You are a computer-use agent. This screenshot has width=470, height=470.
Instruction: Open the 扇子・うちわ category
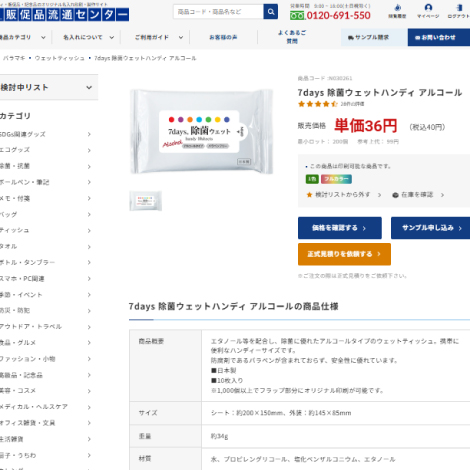pos(46,455)
